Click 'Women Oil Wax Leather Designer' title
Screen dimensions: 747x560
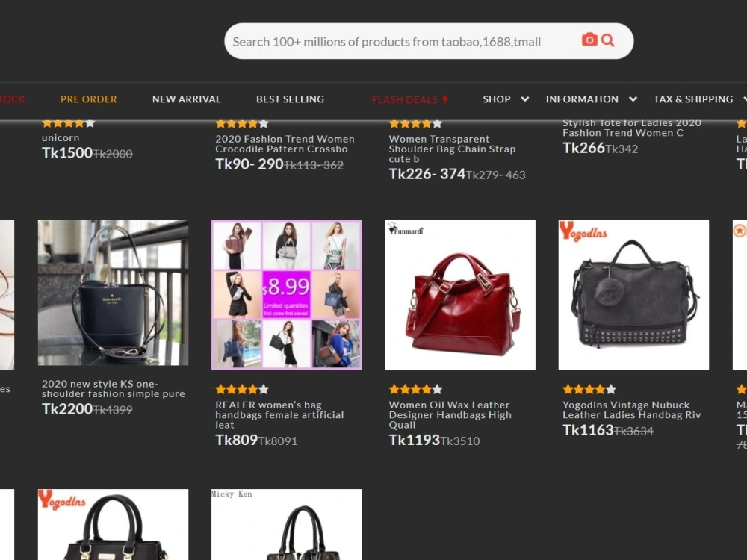pos(450,414)
